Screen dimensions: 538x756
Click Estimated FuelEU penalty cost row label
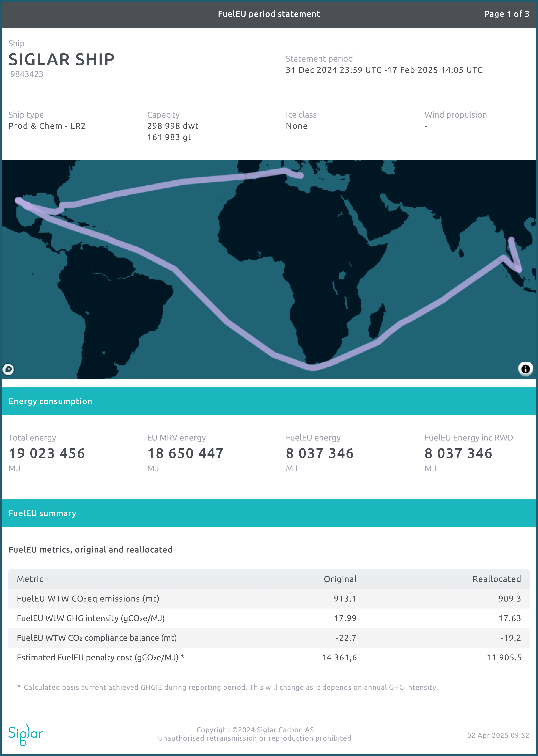(100, 657)
